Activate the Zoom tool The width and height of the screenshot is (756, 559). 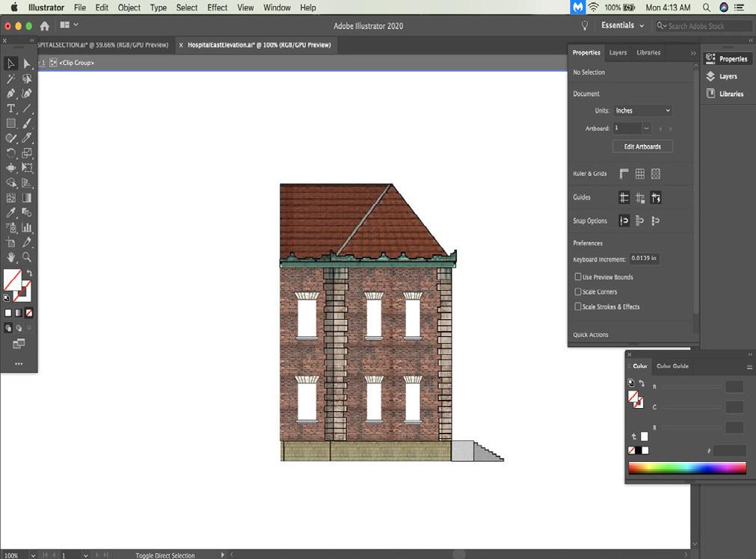(27, 257)
